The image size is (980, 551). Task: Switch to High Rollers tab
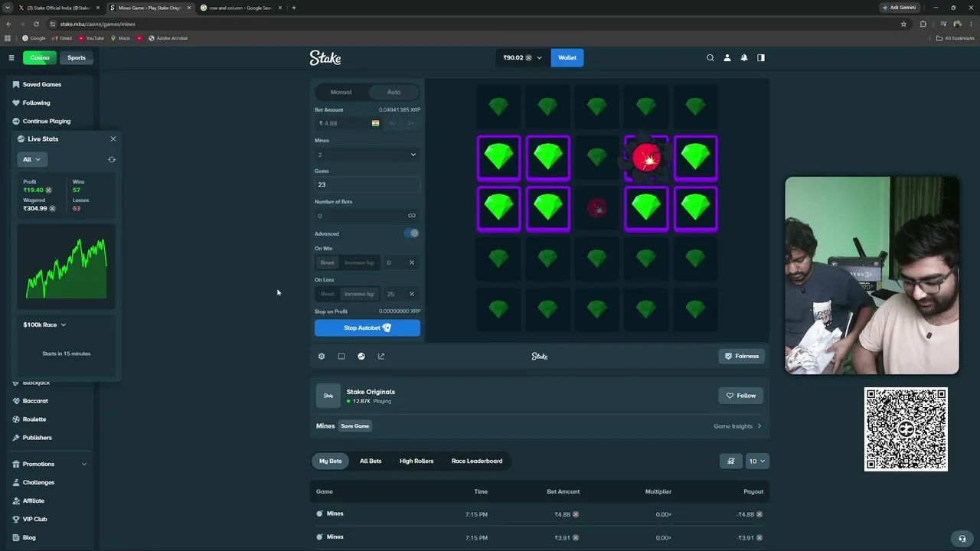[x=416, y=461]
